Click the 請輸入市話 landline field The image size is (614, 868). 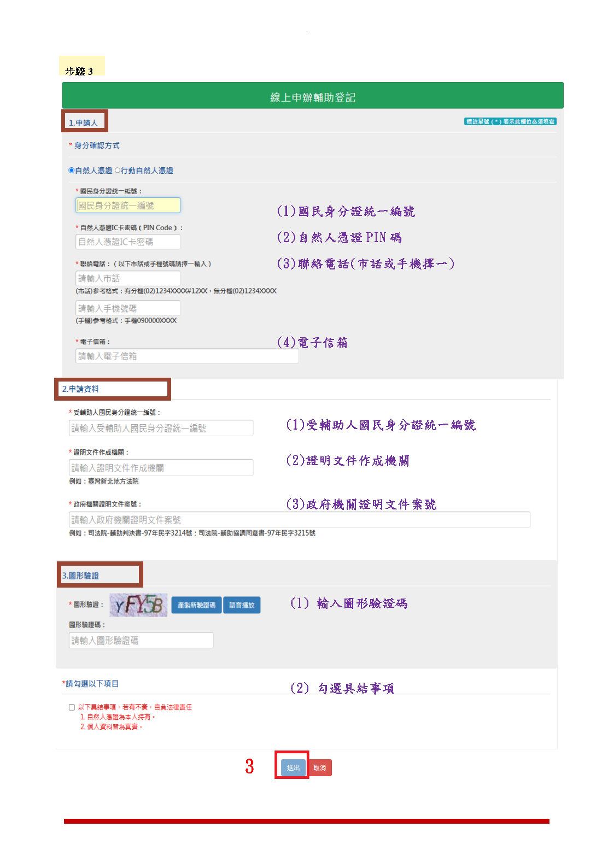[x=128, y=278]
